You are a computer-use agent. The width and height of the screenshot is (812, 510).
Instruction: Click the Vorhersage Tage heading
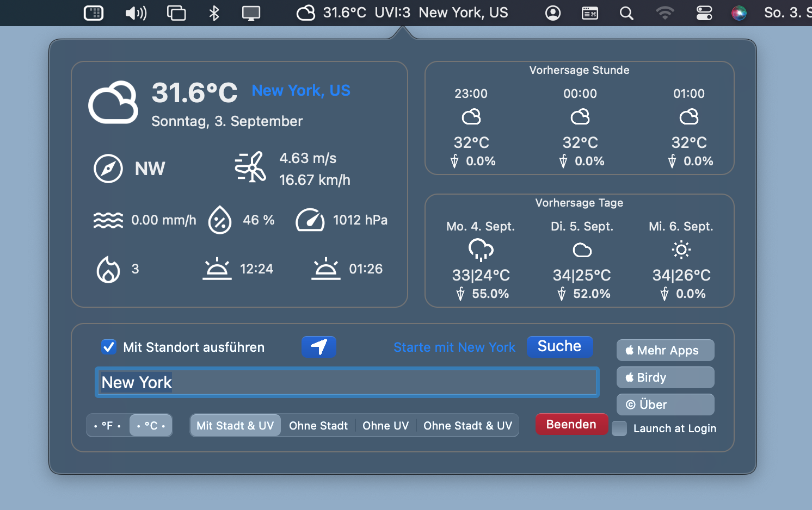[x=580, y=203]
